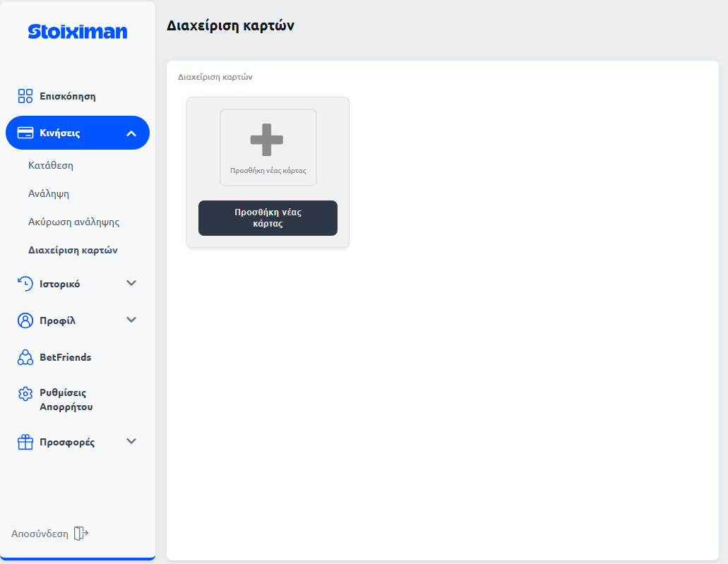Select Διαχείριση καρτών in sidebar
Viewport: 728px width, 564px height.
tap(73, 250)
